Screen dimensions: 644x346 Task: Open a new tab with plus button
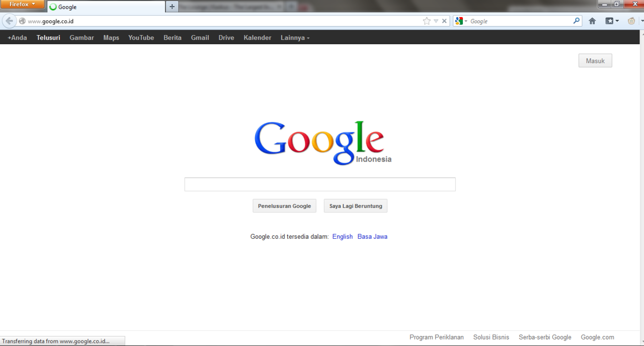coord(172,7)
